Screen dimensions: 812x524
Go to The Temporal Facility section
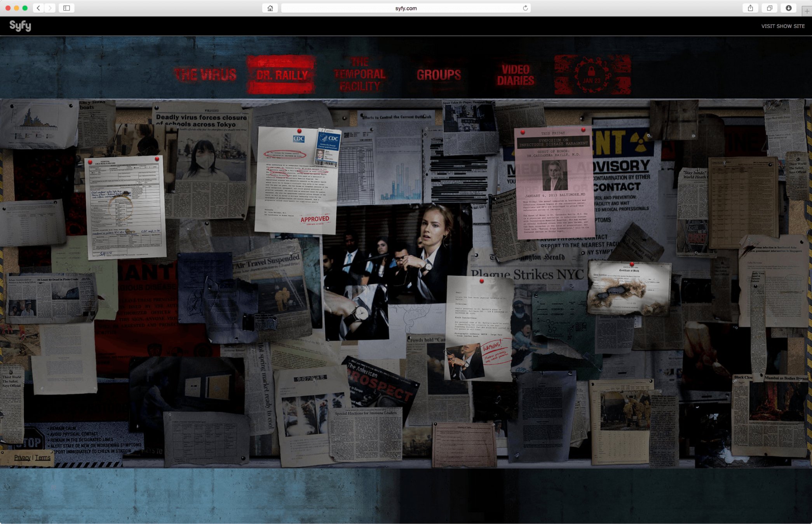point(360,74)
